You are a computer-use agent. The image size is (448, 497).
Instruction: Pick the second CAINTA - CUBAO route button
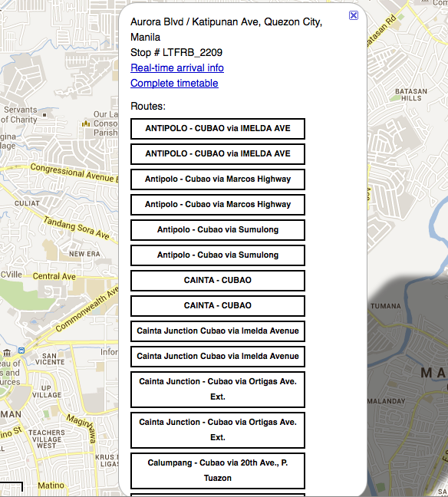pos(218,306)
